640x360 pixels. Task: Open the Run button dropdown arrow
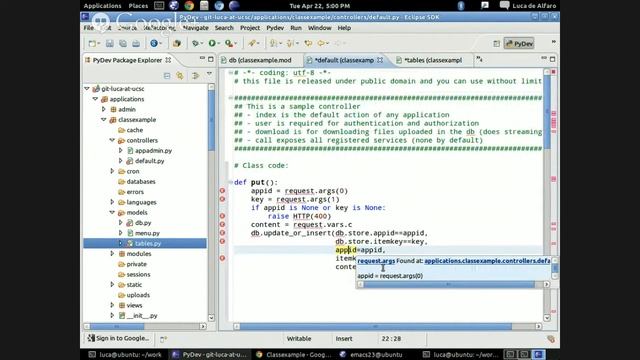click(219, 44)
